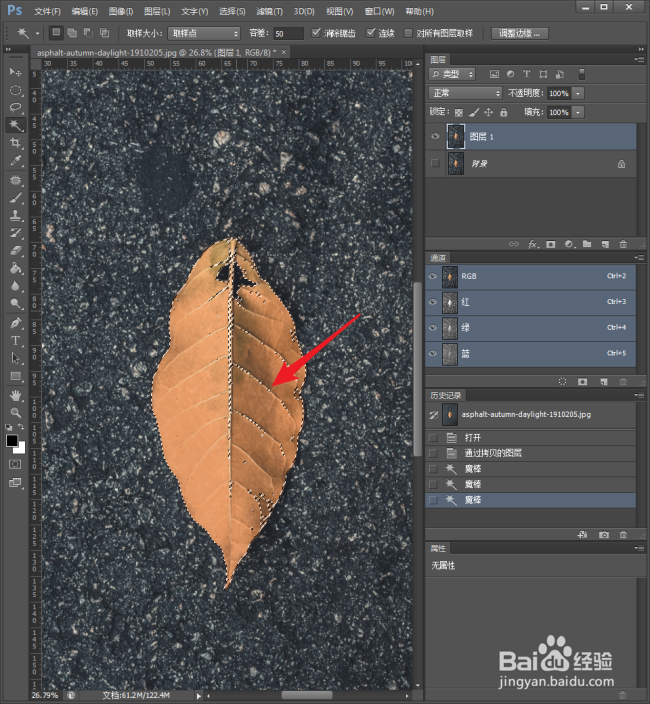Create new snapshot camera icon
The image size is (650, 704).
[604, 535]
